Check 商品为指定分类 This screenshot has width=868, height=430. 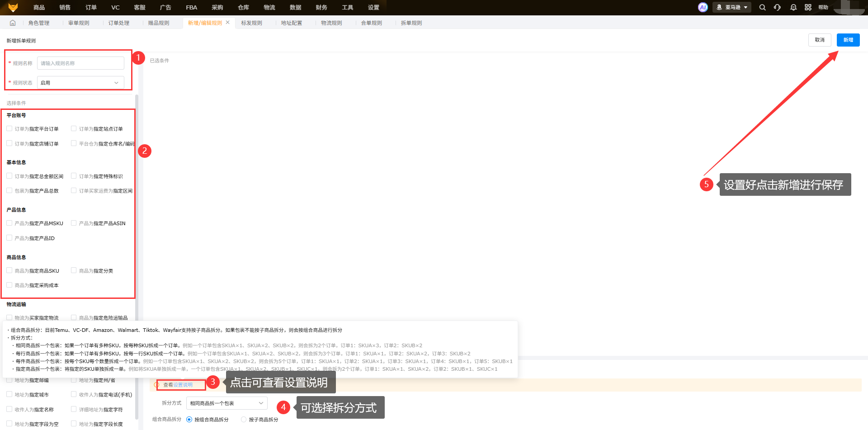tap(74, 270)
